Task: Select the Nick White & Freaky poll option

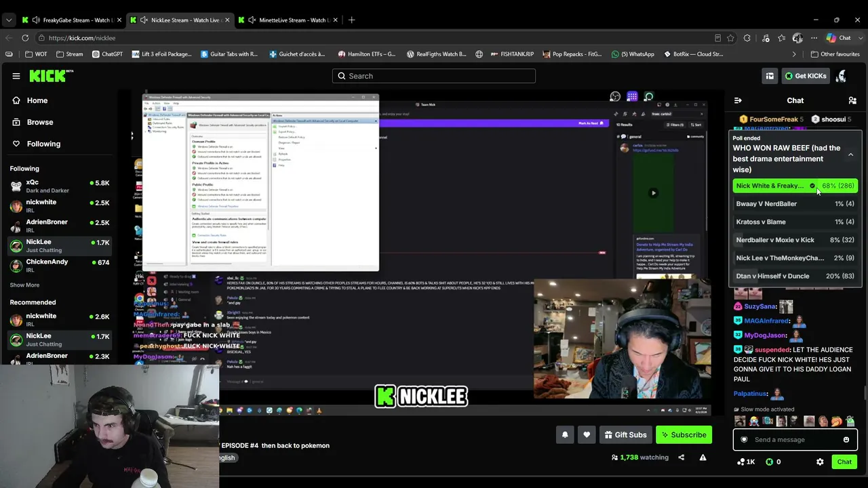Action: (x=795, y=186)
